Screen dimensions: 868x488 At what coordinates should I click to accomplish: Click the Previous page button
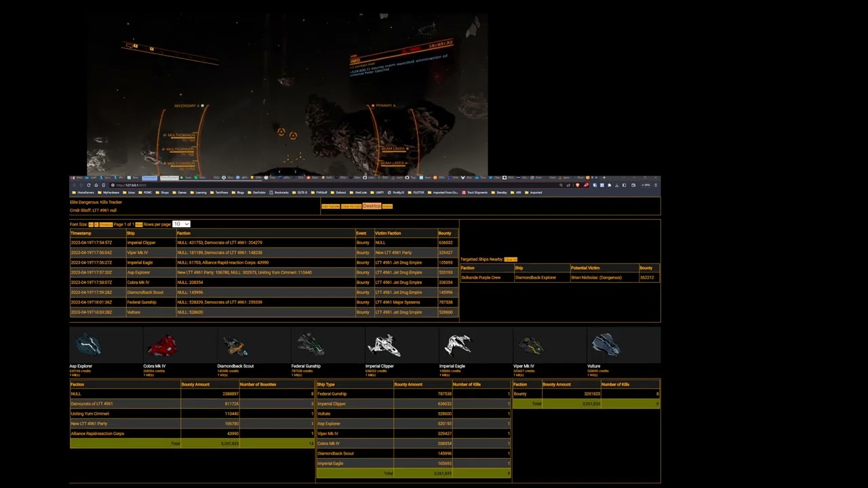[x=106, y=224]
